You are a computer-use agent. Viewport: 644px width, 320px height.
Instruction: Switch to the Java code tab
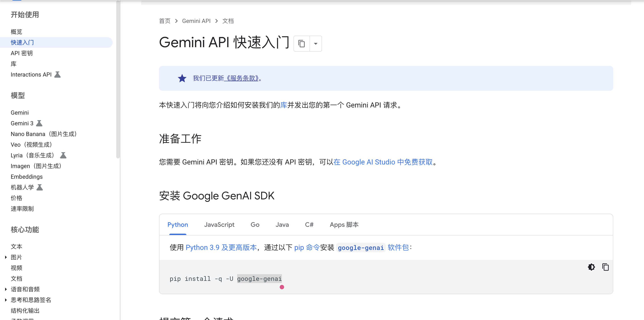coord(282,225)
